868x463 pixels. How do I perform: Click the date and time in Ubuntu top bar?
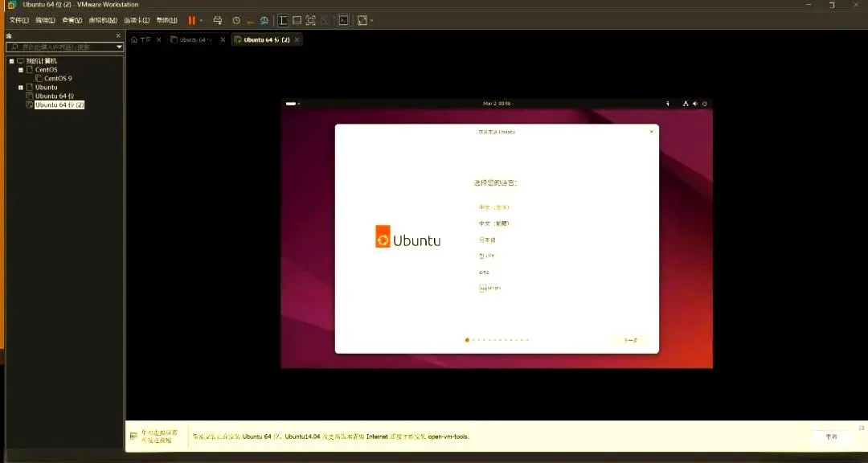497,104
